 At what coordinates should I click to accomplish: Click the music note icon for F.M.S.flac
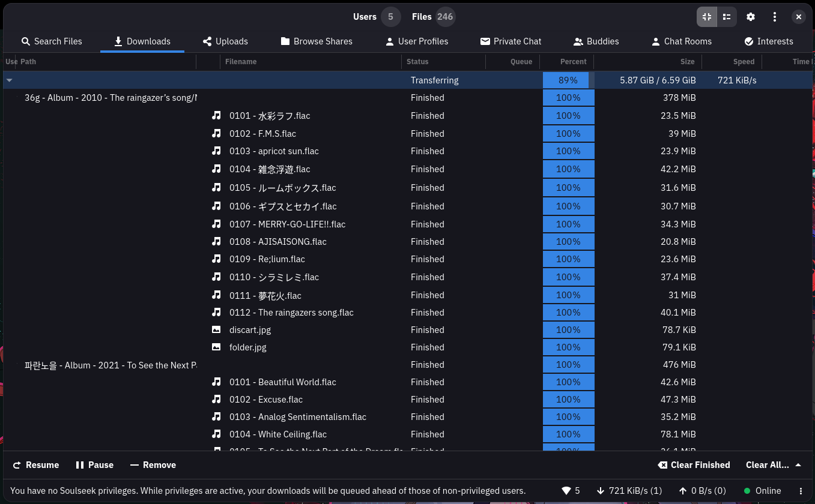[x=216, y=133]
